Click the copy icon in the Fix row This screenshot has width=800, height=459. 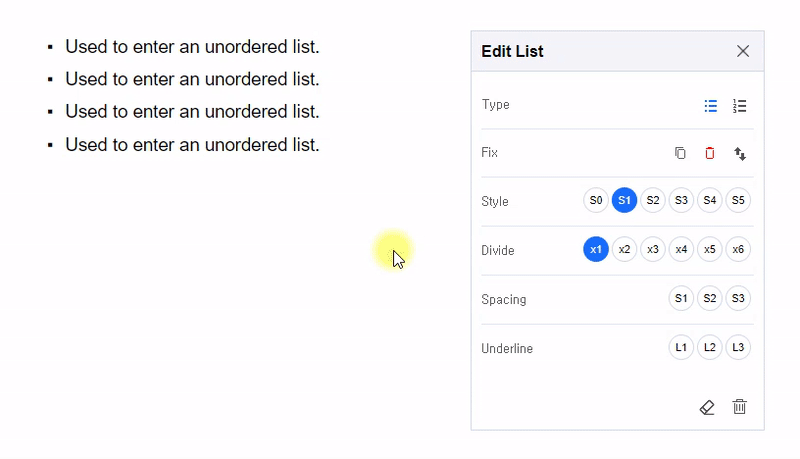680,153
